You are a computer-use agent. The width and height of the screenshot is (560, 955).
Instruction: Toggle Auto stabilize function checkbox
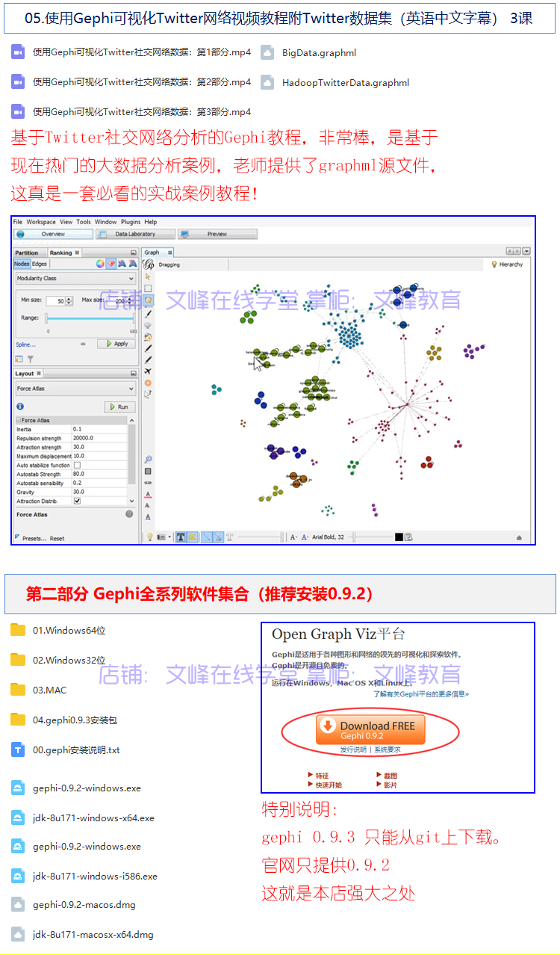(77, 465)
